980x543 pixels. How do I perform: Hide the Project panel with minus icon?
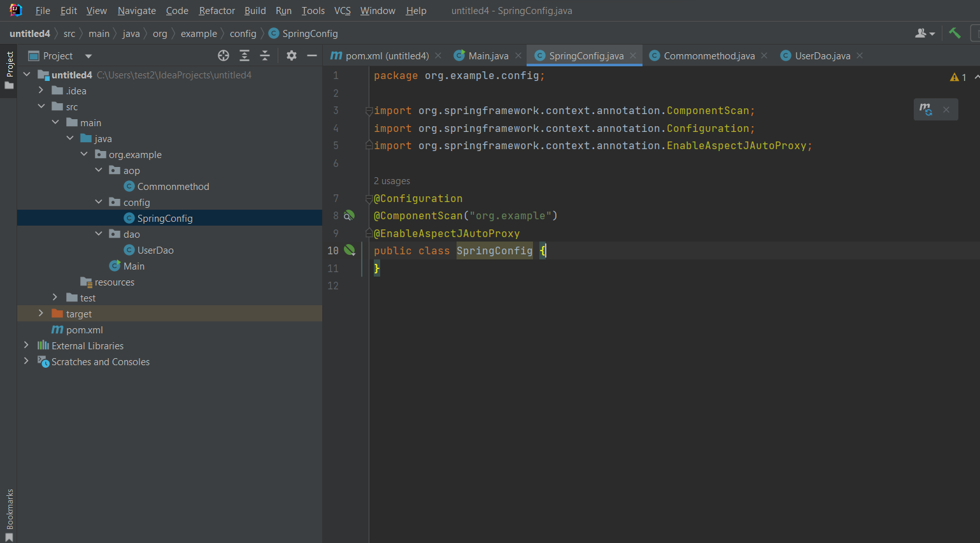pos(312,56)
